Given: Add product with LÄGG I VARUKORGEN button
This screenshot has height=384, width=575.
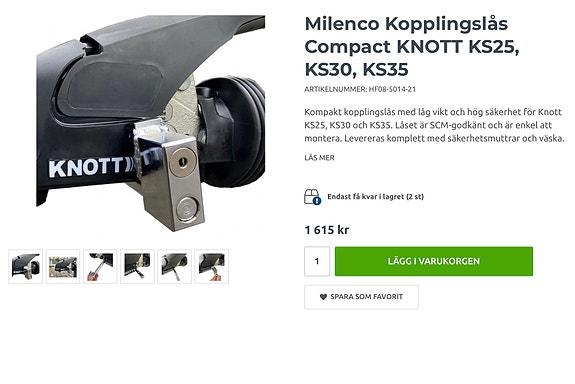Looking at the screenshot, I should 434,261.
